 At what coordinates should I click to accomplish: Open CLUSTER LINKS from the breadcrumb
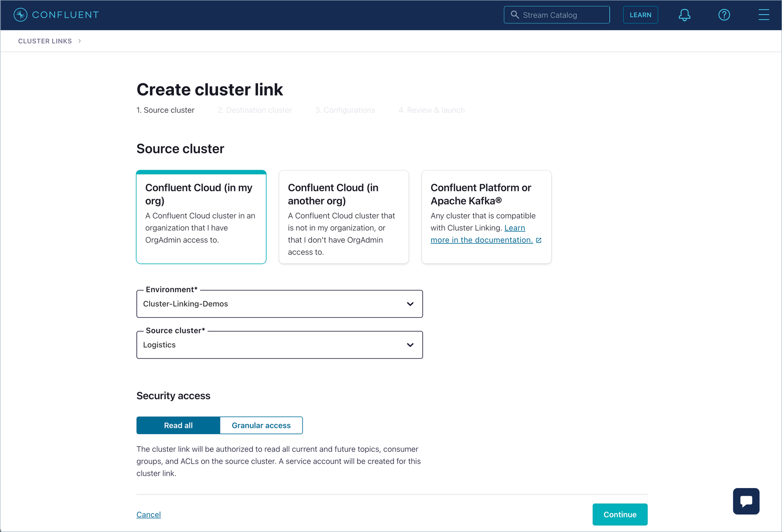[45, 41]
